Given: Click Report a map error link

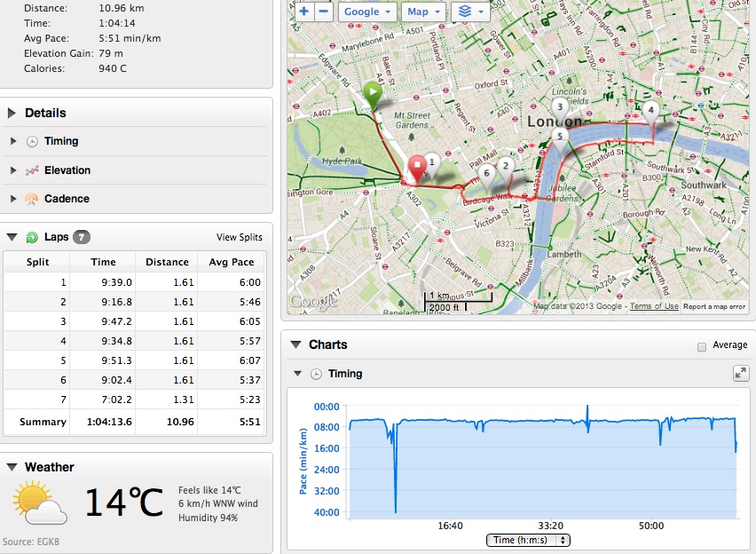Looking at the screenshot, I should coord(714,306).
